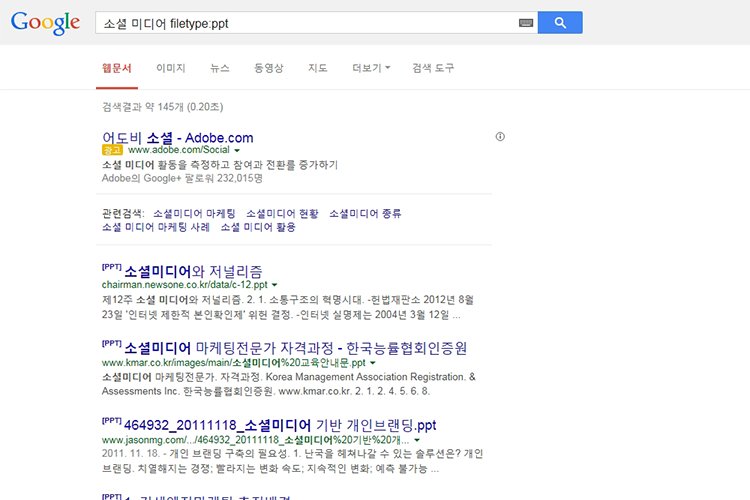Expand the 더보기 dropdown menu
The image size is (750, 500).
point(371,68)
